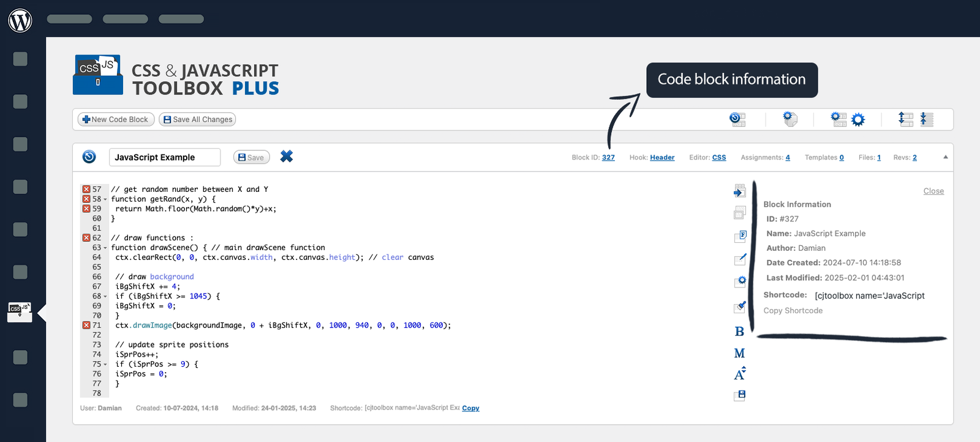Image resolution: width=980 pixels, height=442 pixels.
Task: Click footer Copy shortcode link
Action: click(470, 408)
